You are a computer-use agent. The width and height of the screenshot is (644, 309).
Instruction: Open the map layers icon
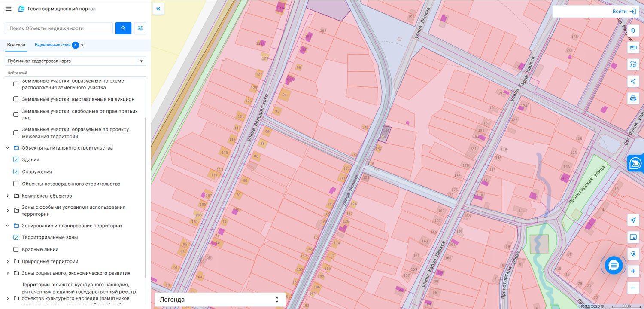633,31
